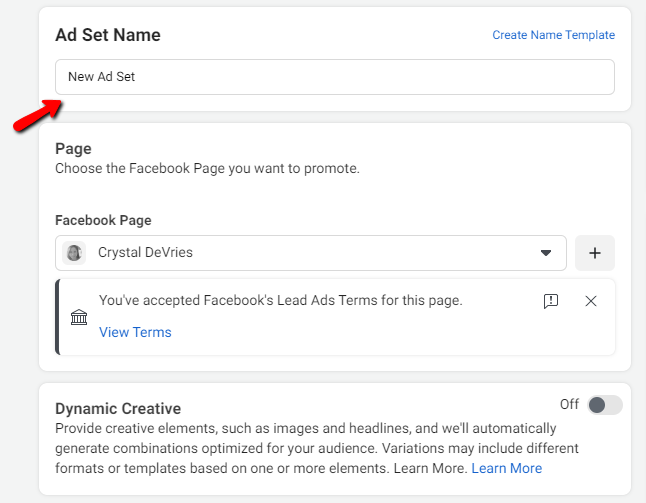The image size is (646, 503).
Task: Dismiss the Lead Ads Terms notice
Action: coord(591,301)
